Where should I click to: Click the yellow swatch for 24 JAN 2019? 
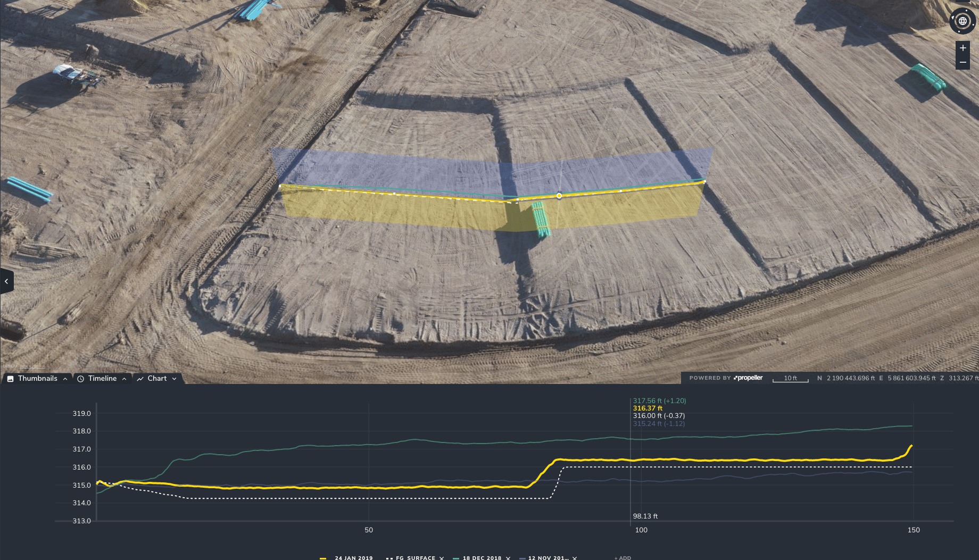(323, 558)
